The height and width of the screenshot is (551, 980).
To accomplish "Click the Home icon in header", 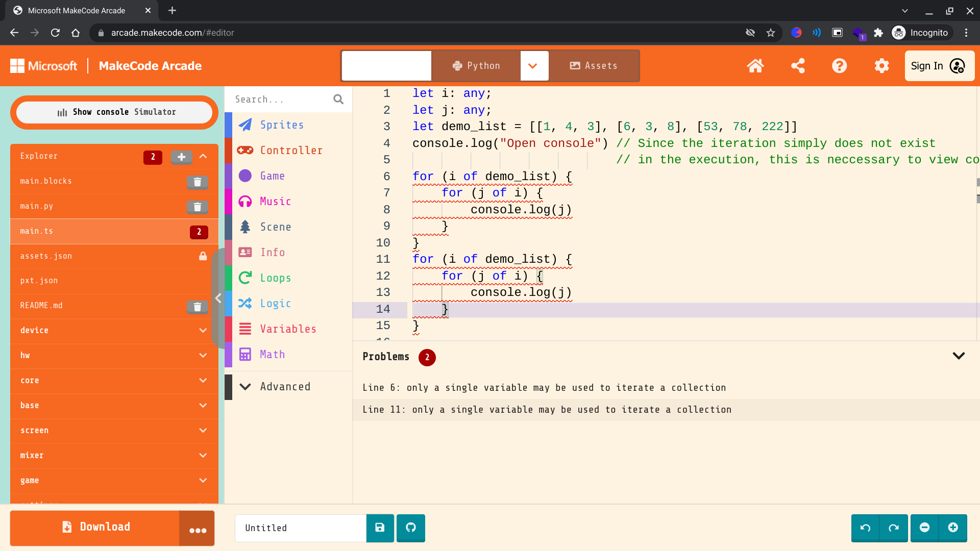I will click(x=755, y=66).
